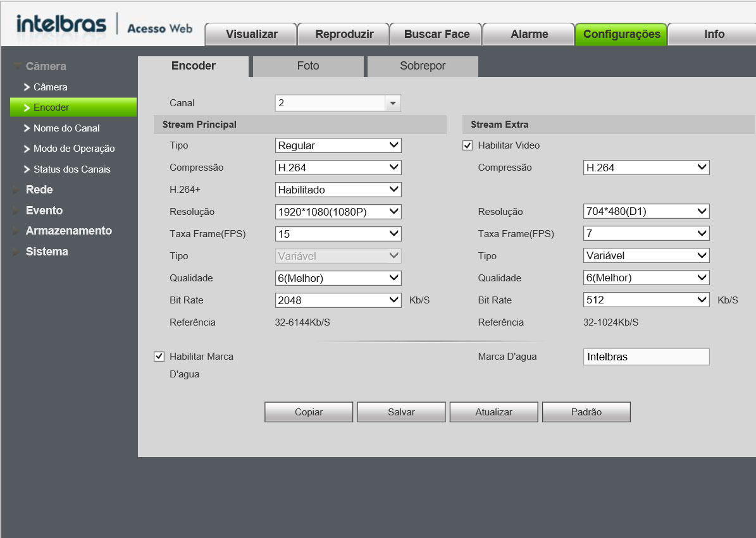Screen dimensions: 756x538
Task: Click the Stream Principal section header
Action: pos(300,125)
